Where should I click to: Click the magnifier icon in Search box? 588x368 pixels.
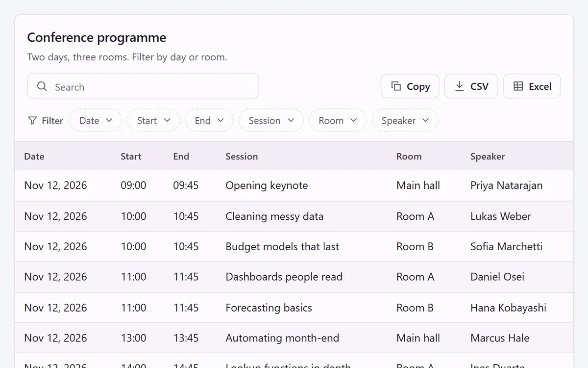(42, 86)
